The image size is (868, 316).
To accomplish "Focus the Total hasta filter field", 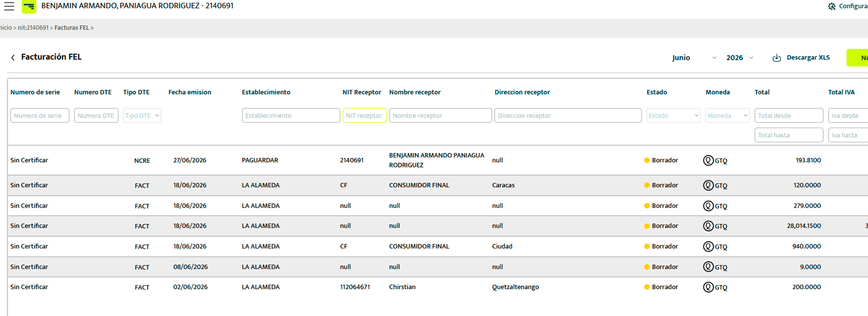I will 789,135.
